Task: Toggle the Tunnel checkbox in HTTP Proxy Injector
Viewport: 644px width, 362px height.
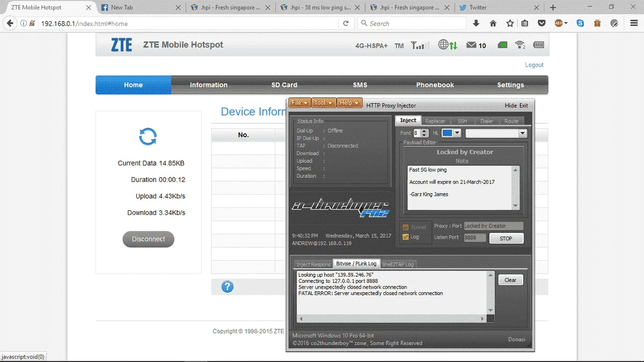Action: [x=405, y=227]
